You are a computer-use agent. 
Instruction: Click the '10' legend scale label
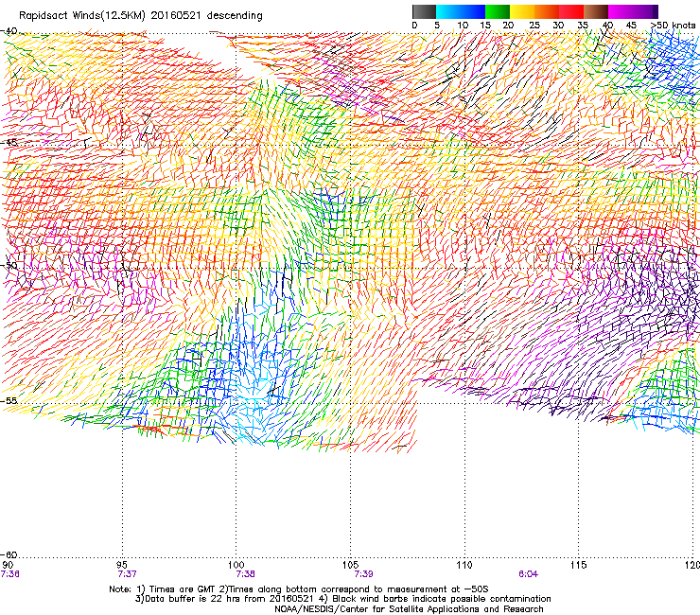pyautogui.click(x=463, y=26)
